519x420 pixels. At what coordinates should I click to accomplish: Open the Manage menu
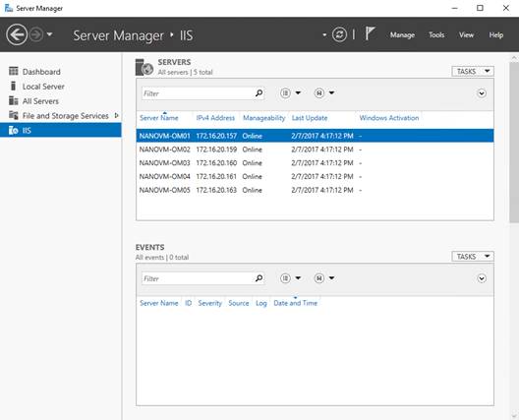click(402, 35)
